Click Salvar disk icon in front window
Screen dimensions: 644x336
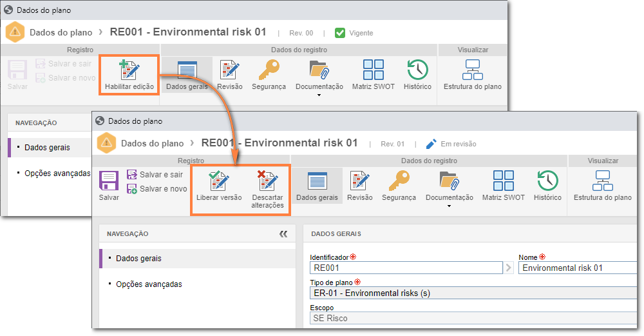(x=109, y=181)
